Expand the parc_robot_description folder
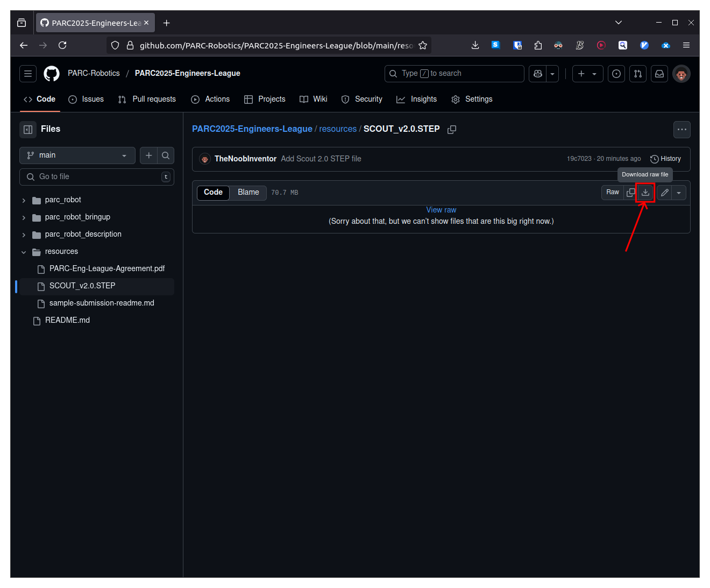Screen dimensions: 710x588 [x=24, y=235]
